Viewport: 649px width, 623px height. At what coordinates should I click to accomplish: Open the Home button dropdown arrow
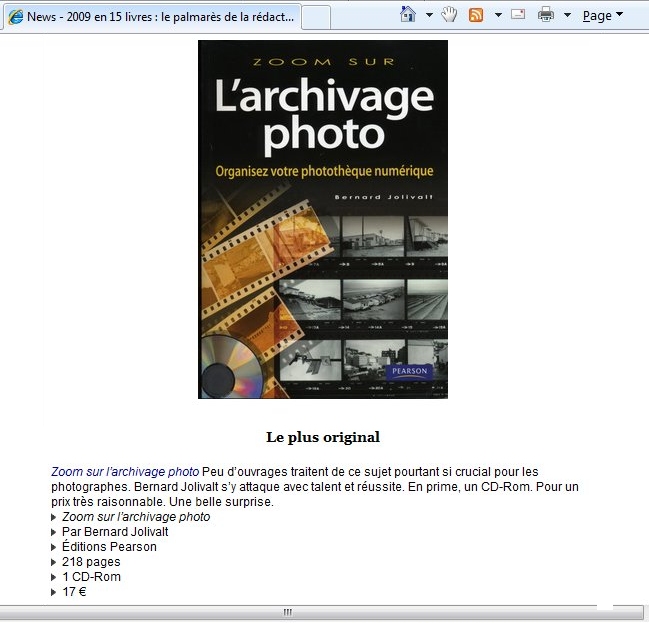click(x=429, y=16)
